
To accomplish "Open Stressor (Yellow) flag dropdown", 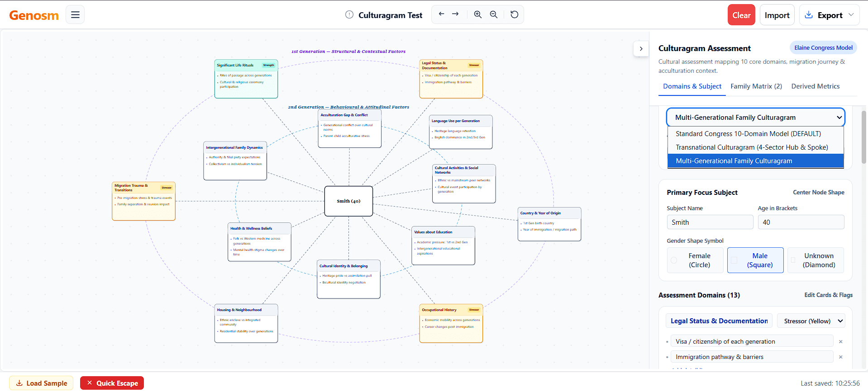I will coord(811,321).
